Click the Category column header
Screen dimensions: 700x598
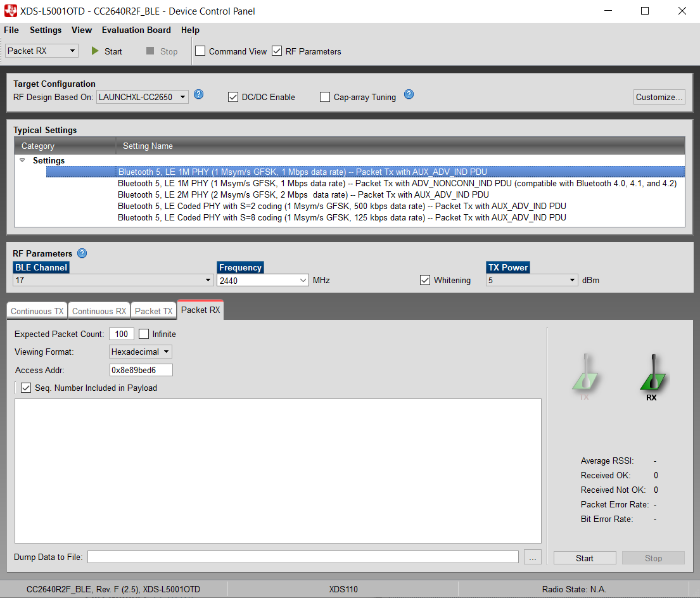tap(65, 146)
